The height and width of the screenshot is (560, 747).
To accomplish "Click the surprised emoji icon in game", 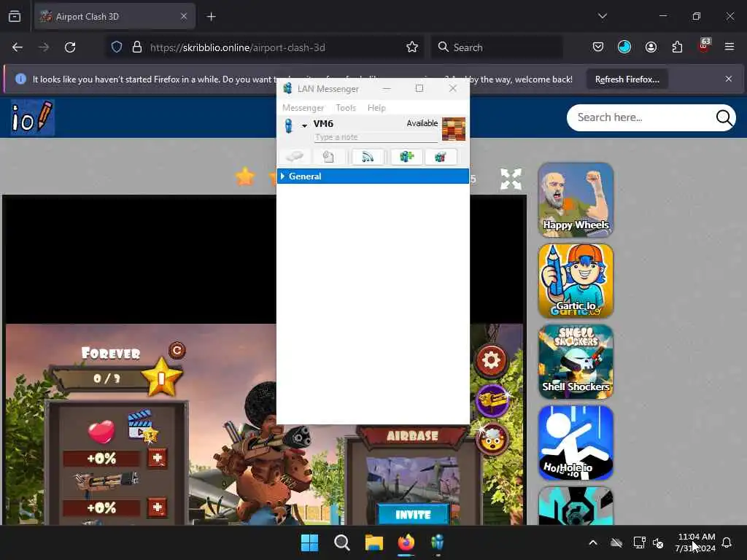I will 492,439.
